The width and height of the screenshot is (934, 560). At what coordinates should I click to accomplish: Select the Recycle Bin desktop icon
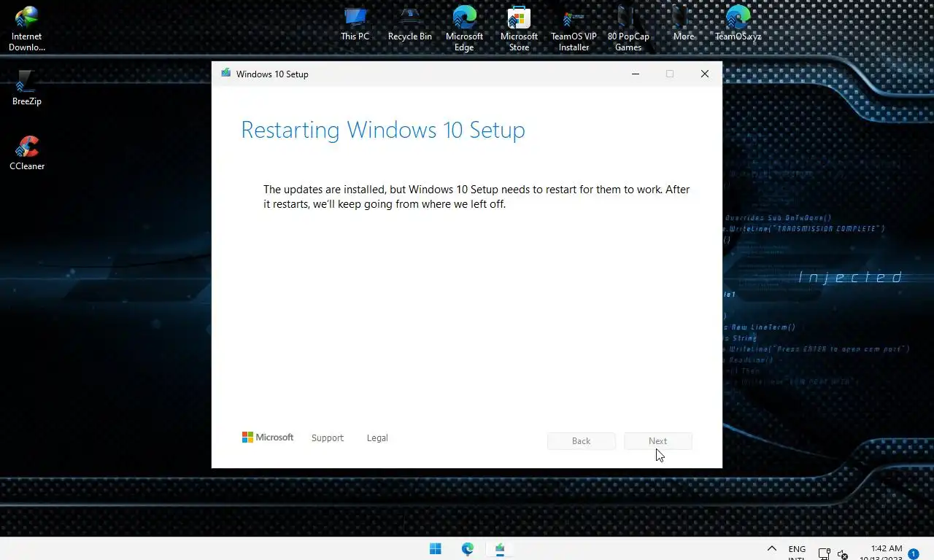tap(409, 23)
